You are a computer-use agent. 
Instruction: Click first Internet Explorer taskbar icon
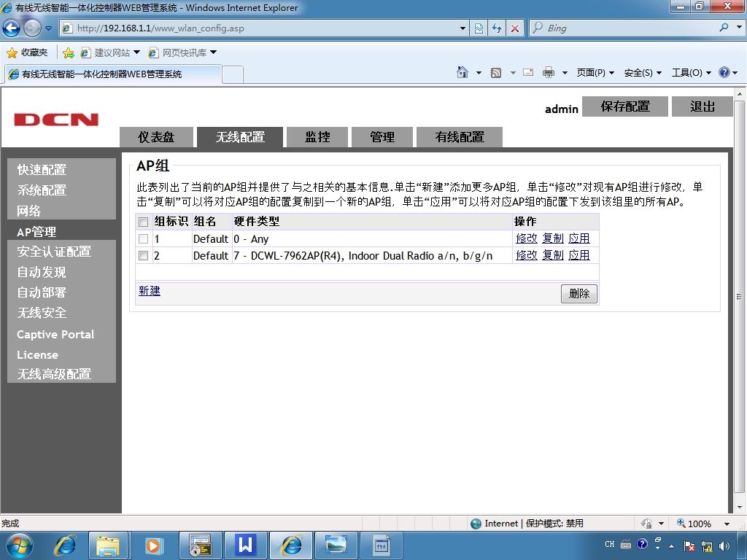[x=64, y=545]
